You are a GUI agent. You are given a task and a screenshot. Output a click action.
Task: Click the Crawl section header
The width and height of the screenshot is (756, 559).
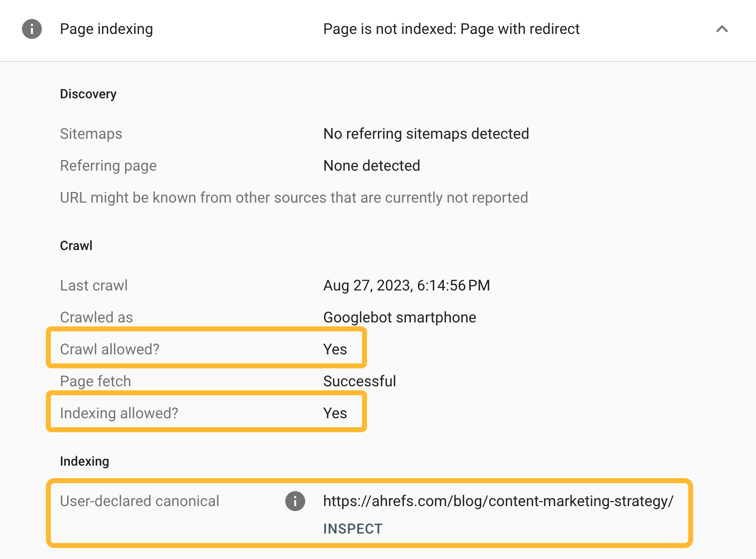coord(76,245)
